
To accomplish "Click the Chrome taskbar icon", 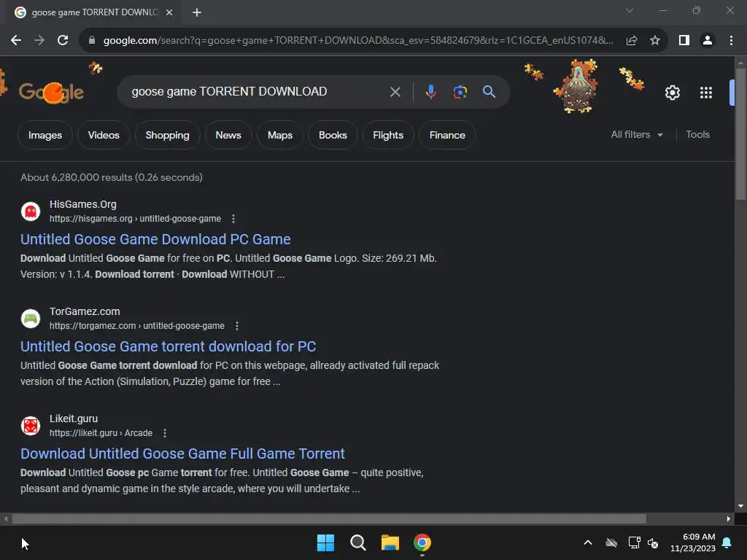I will coord(422,542).
